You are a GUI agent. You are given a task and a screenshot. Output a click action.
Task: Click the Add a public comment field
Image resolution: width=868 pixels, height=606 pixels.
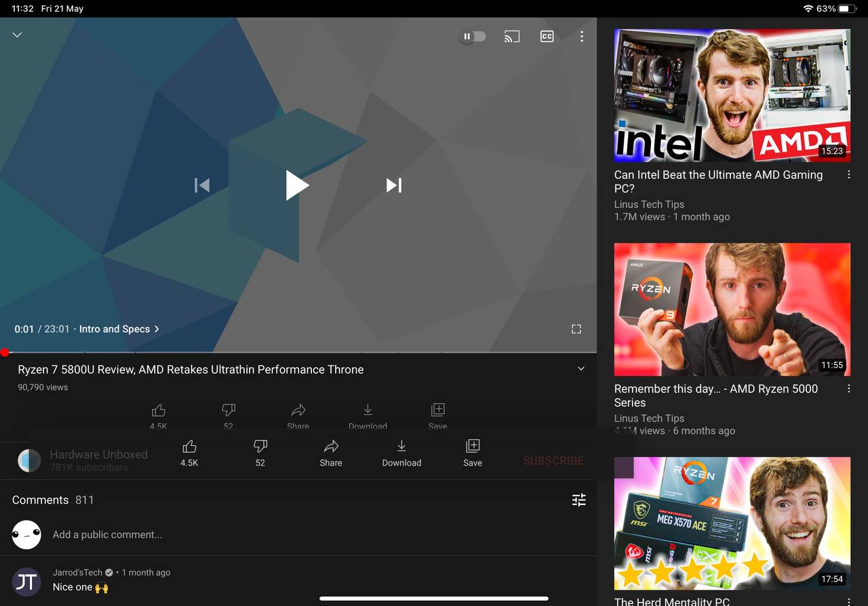pos(107,535)
